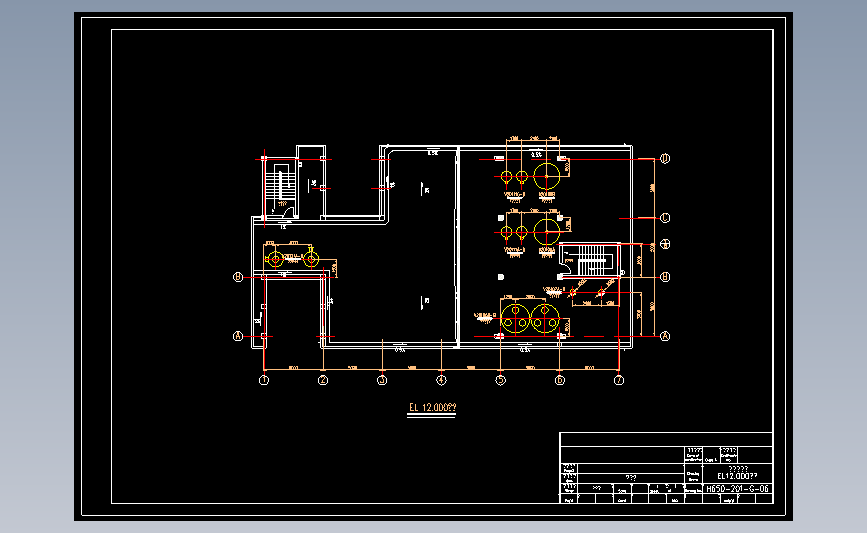The width and height of the screenshot is (867, 533).
Task: Select the intermediate grid bubble between B and C
Action: pyautogui.click(x=665, y=244)
